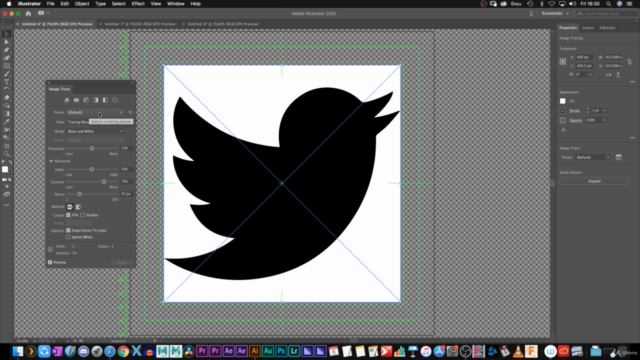
Task: Open the Preset dropdown in Properties panel
Action: (593, 157)
